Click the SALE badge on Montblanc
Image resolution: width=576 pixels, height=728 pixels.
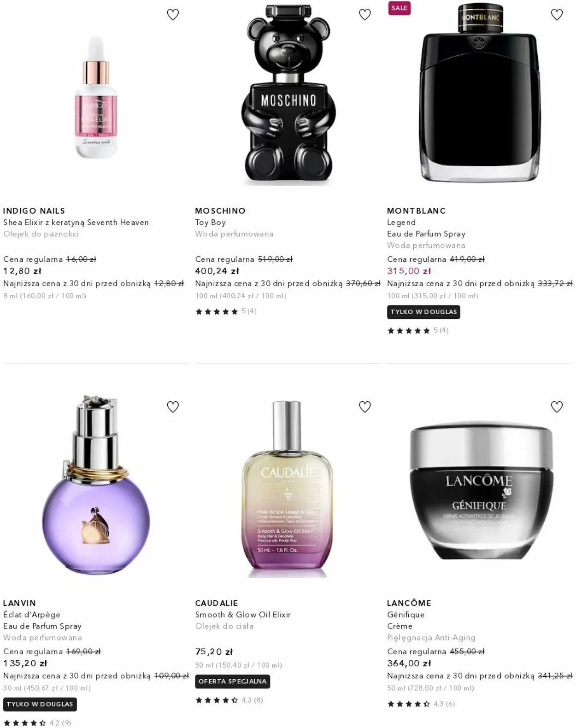[400, 8]
